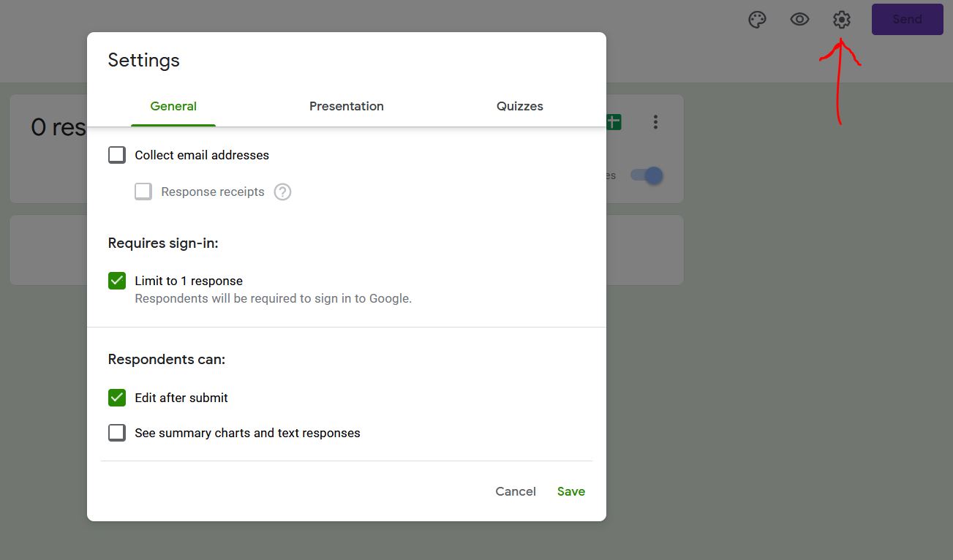Click the Settings dialog title

pyautogui.click(x=143, y=60)
